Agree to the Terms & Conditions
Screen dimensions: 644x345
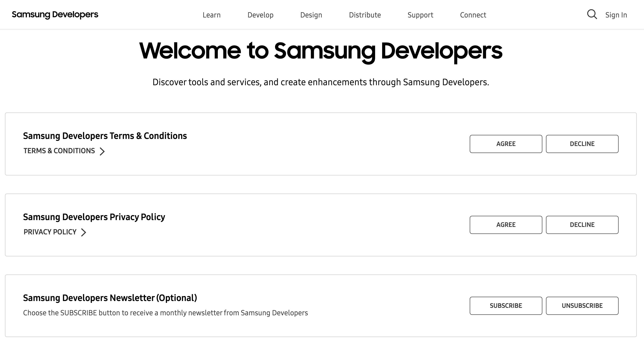coord(506,144)
